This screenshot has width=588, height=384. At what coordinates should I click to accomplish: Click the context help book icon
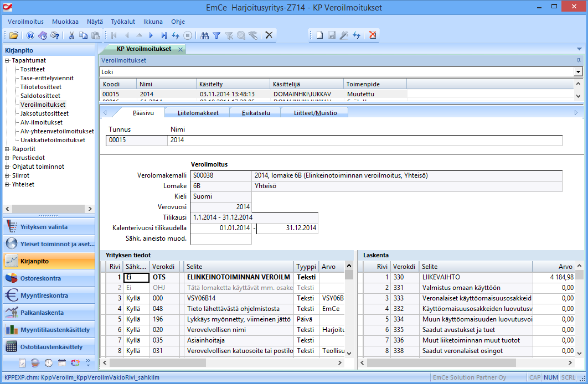pos(43,35)
